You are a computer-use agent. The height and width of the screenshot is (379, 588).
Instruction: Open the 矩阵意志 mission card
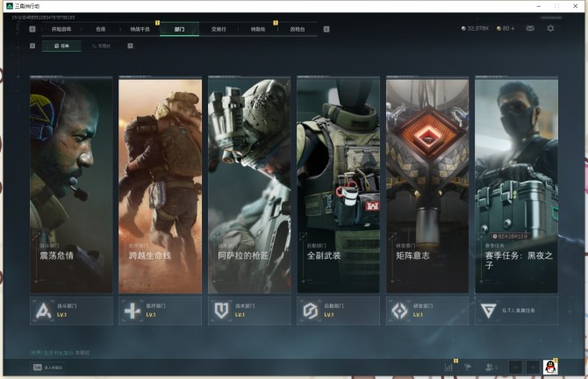pyautogui.click(x=427, y=184)
